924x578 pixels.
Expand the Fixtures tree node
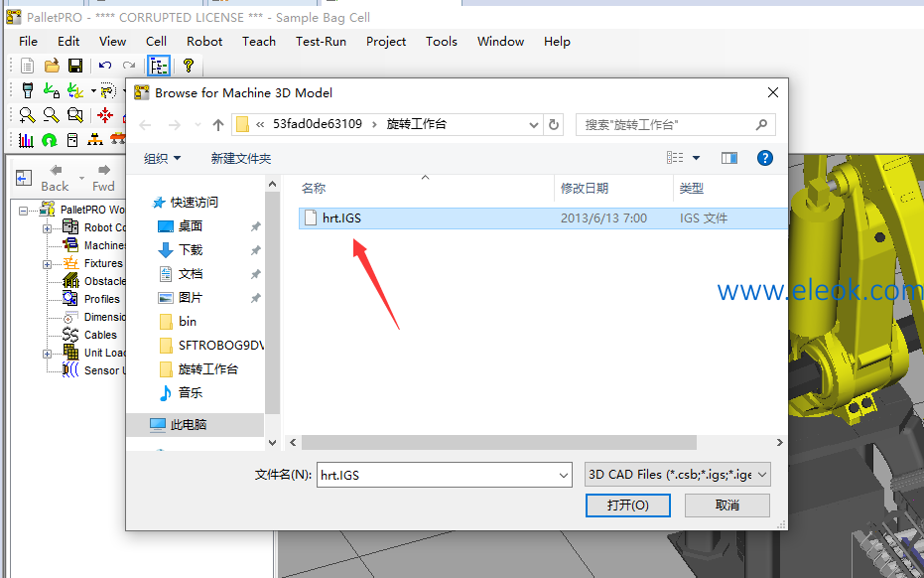48,264
